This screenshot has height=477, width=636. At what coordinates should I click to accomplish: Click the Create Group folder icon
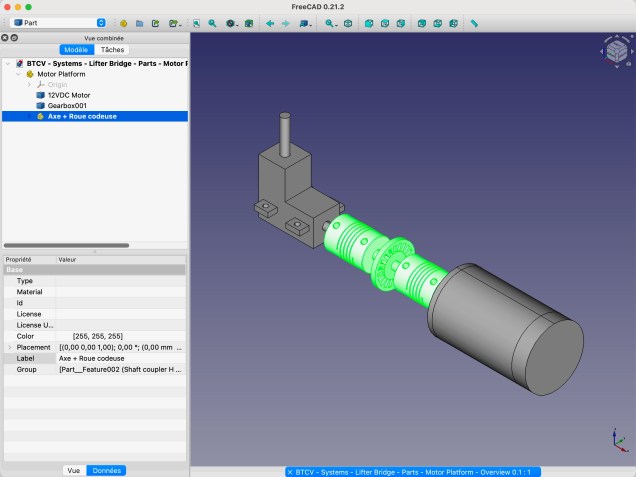[140, 22]
